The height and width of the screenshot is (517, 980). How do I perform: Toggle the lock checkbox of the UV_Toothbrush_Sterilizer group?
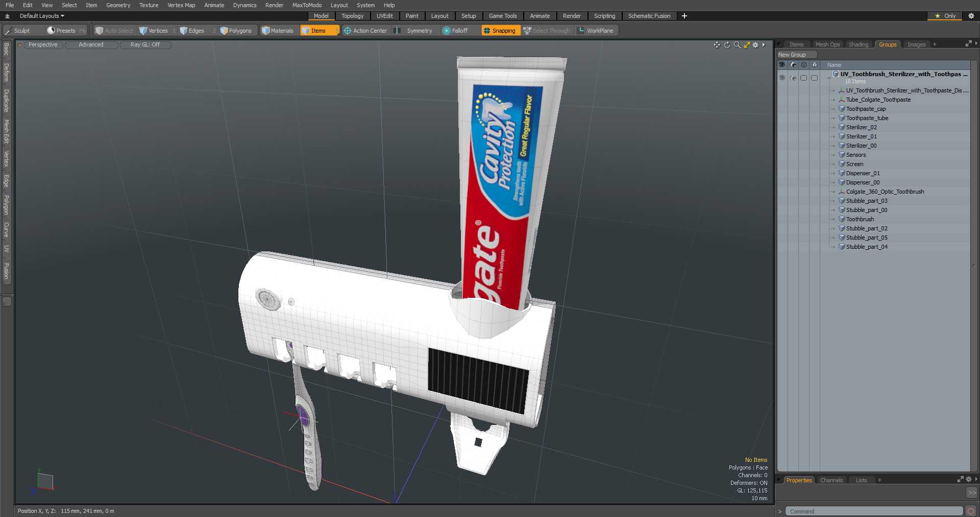click(814, 78)
